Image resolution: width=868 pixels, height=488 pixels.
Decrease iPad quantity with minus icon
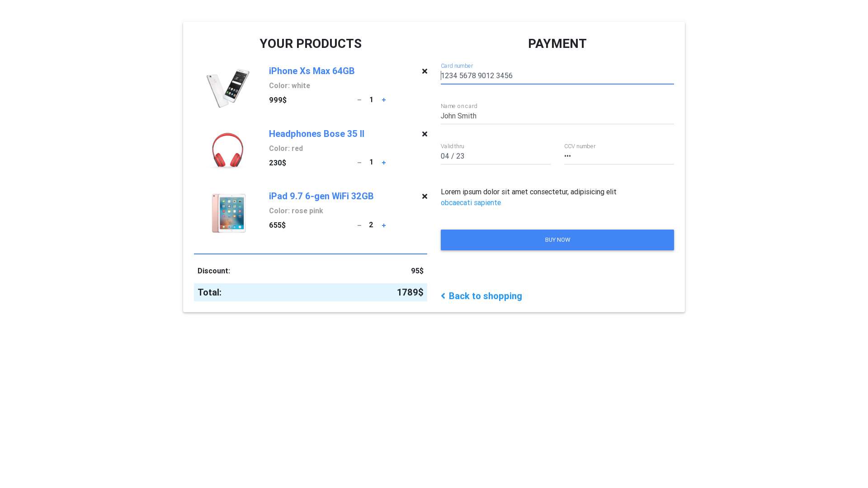pos(359,225)
